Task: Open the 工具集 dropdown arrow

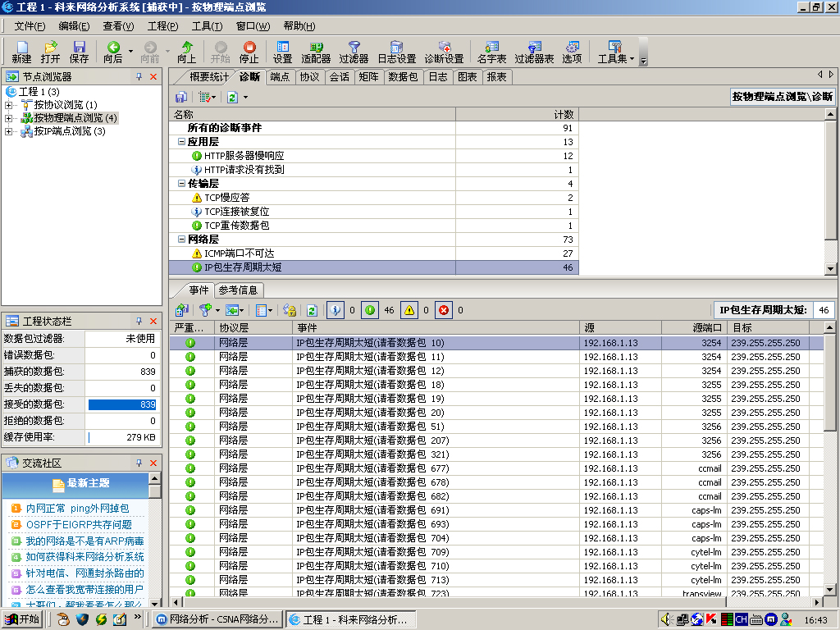Action: (632, 57)
